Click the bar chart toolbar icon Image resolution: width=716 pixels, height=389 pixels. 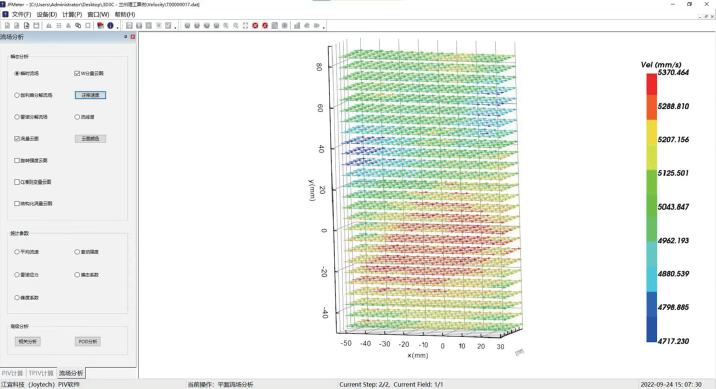[297, 26]
